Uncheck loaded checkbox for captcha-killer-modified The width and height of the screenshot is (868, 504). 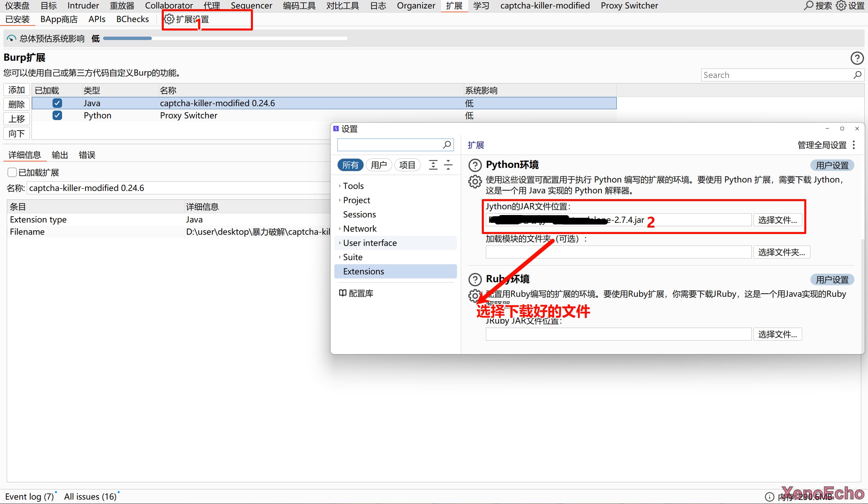(57, 103)
